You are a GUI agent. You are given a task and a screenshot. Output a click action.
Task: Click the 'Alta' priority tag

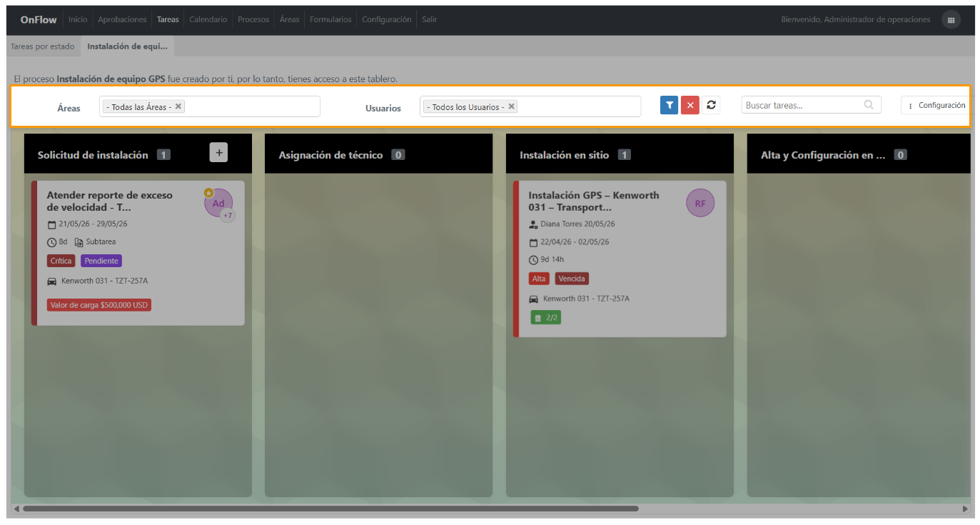click(x=539, y=279)
